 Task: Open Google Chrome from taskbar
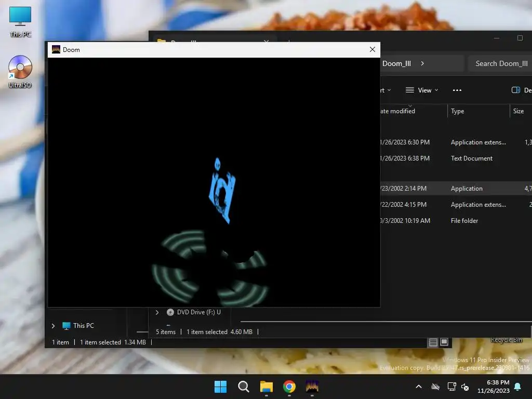[289, 387]
